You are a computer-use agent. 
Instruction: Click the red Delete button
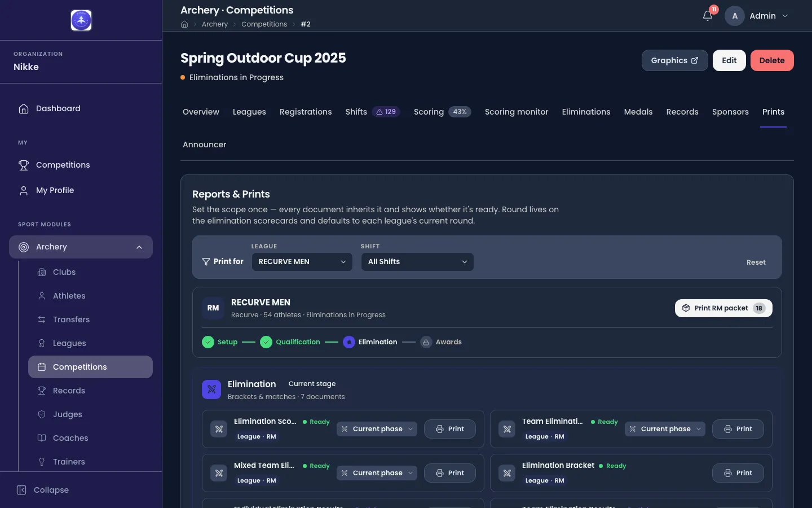click(772, 60)
